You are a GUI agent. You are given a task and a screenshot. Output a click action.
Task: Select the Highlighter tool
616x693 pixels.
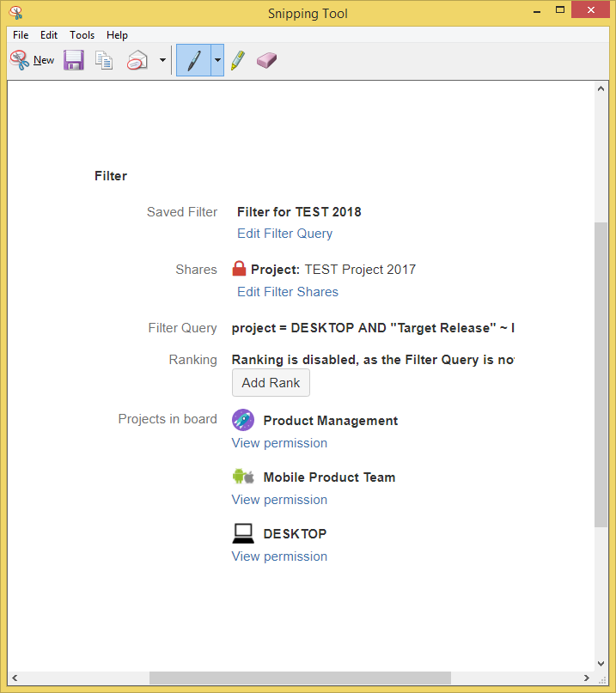tap(238, 60)
